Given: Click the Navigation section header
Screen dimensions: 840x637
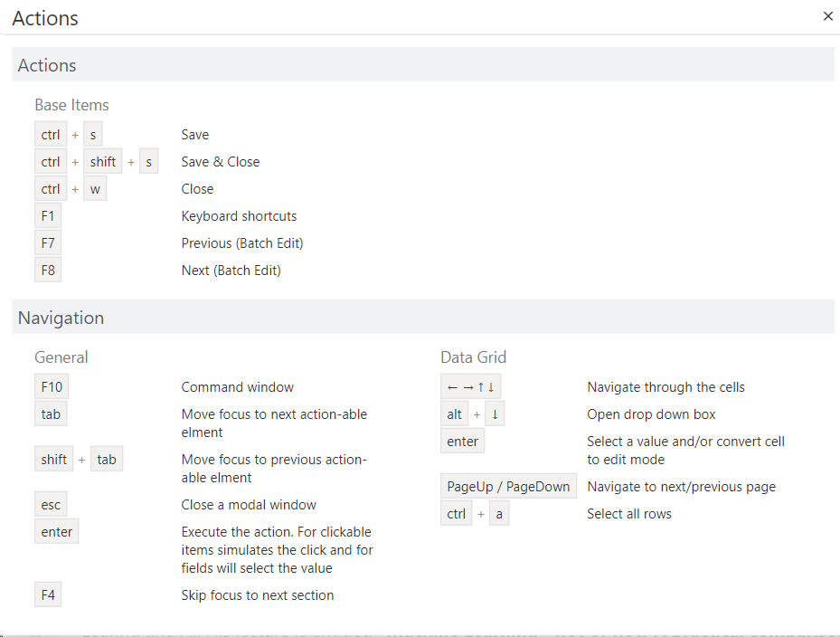Looking at the screenshot, I should [x=61, y=318].
